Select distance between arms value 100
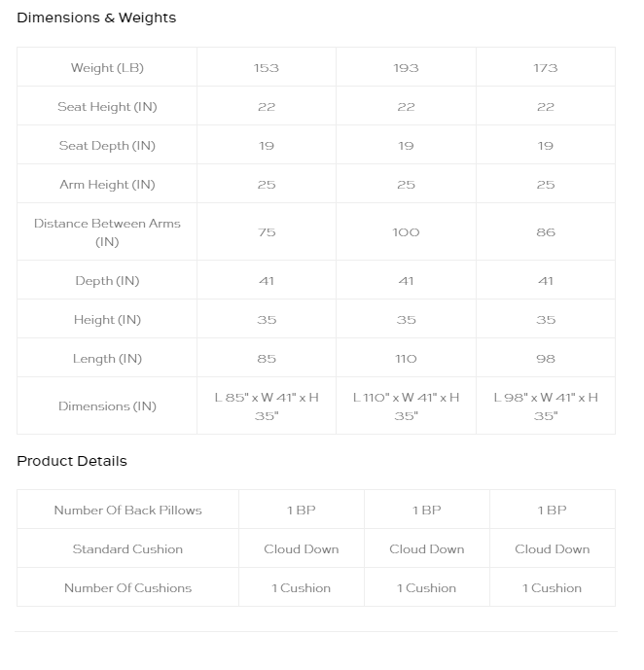 click(x=406, y=232)
